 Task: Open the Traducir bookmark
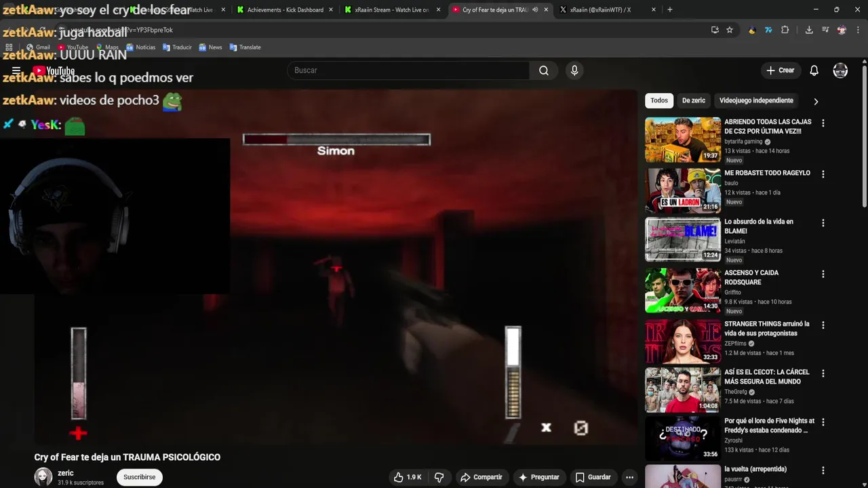(177, 47)
